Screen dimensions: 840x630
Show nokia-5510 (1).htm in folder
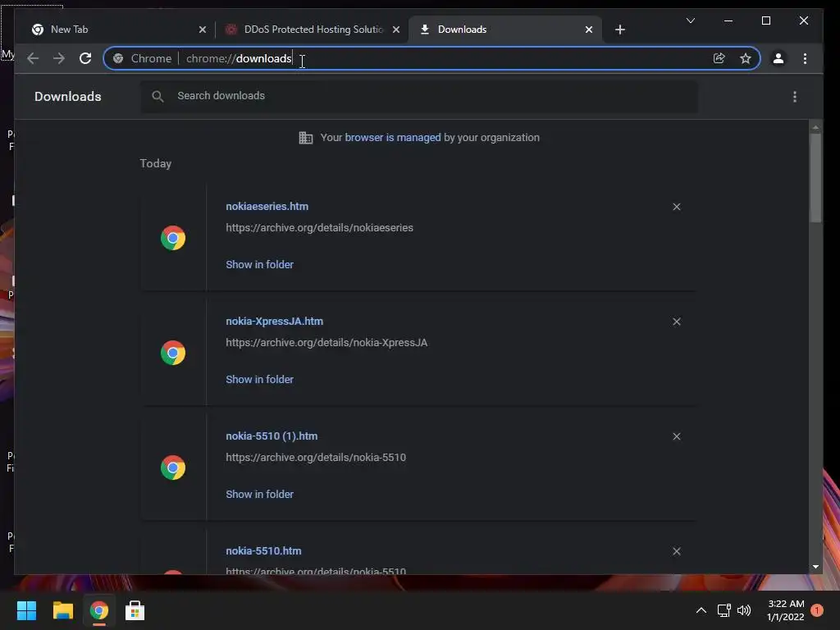coord(260,495)
